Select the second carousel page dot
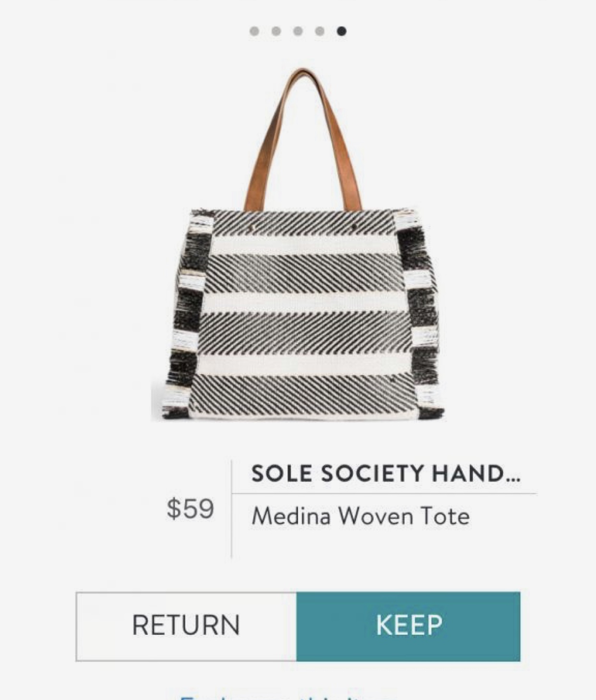 [x=276, y=31]
